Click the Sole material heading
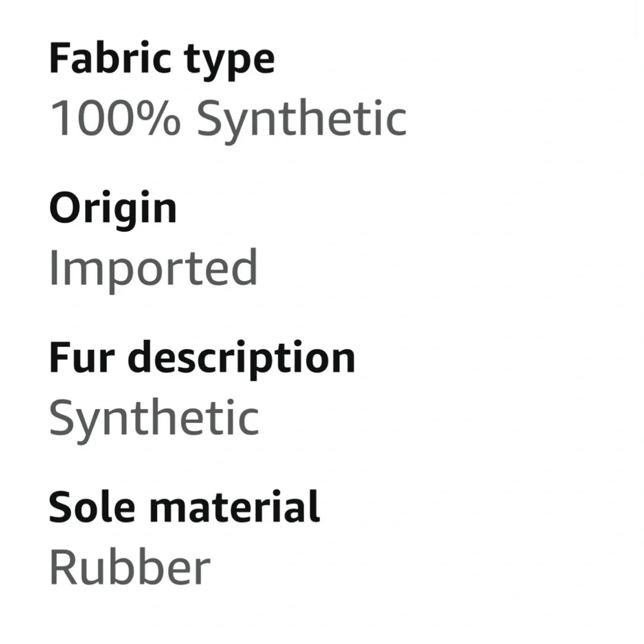Image resolution: width=644 pixels, height=644 pixels. (184, 507)
